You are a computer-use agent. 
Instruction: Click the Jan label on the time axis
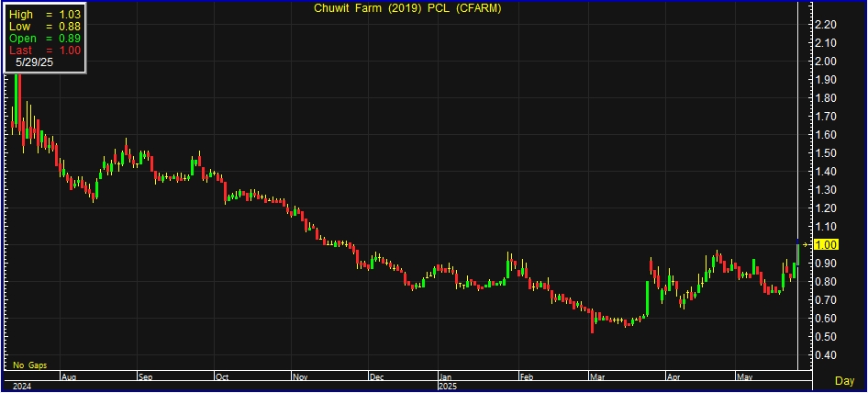click(x=446, y=376)
